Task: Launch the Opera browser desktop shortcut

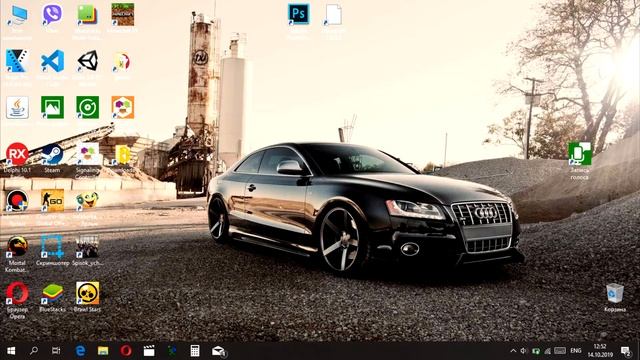Action: click(17, 294)
